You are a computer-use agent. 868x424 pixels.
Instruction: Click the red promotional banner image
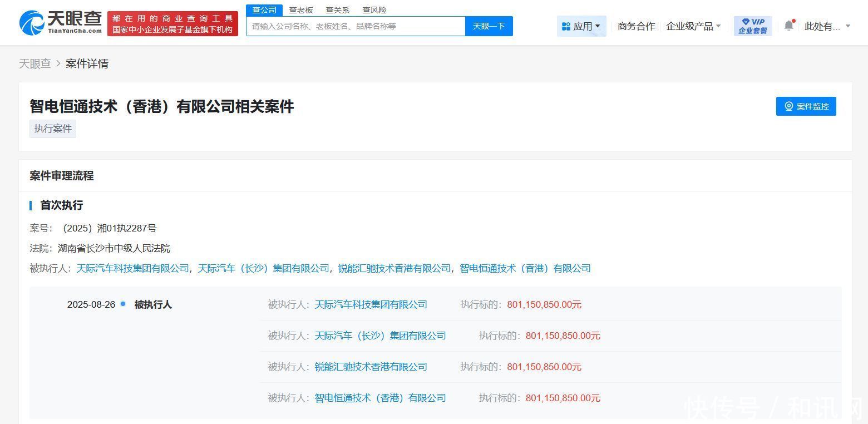pos(172,24)
